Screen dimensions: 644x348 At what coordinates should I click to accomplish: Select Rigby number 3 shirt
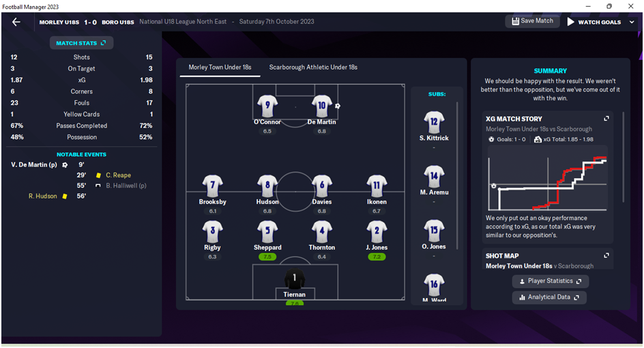(213, 232)
